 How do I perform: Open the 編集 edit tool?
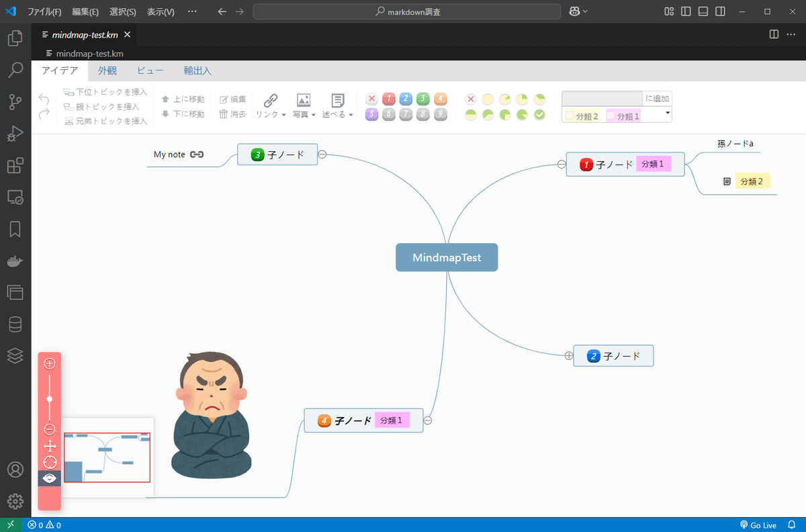coord(232,99)
